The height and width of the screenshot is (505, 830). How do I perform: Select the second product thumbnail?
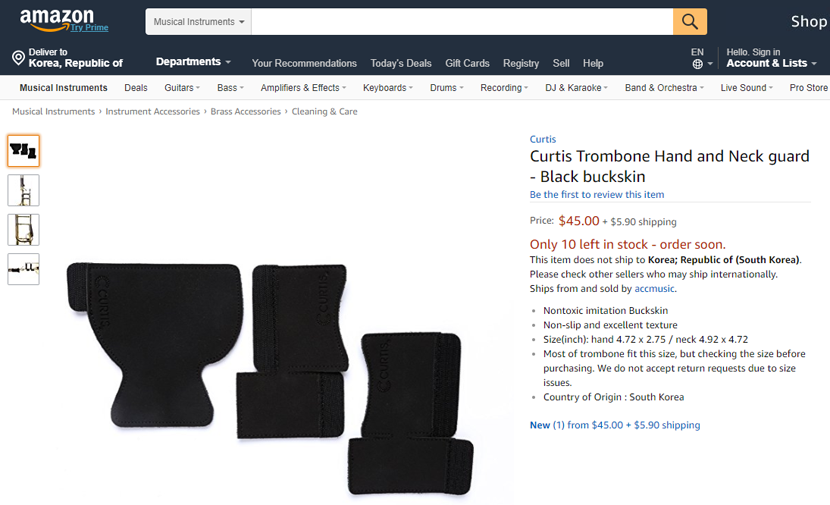tap(23, 190)
